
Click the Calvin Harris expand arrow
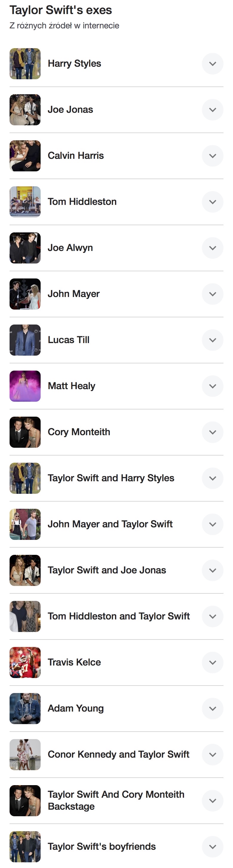click(x=212, y=156)
